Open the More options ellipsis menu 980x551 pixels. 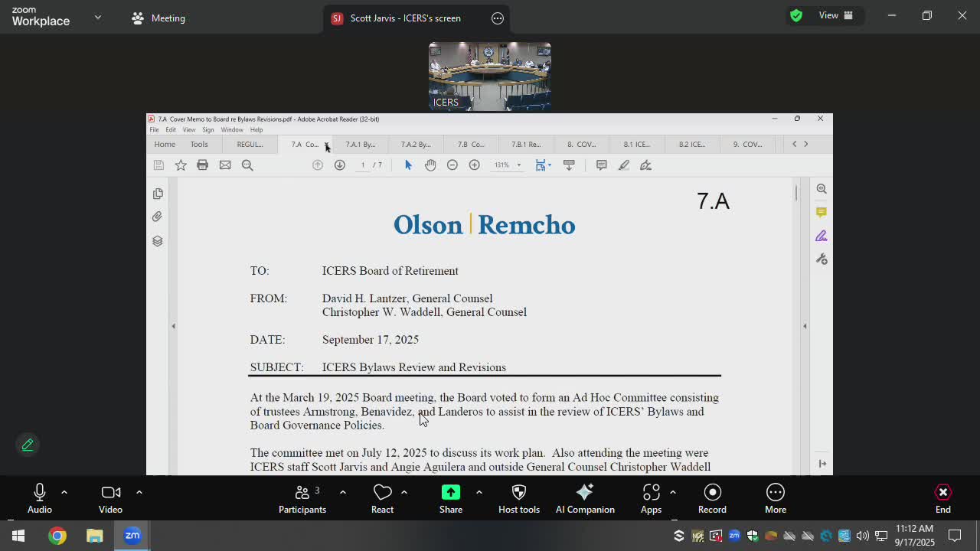point(775,492)
